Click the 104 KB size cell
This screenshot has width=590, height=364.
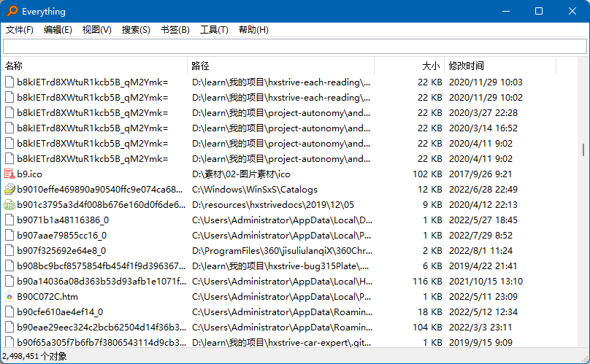point(427,327)
